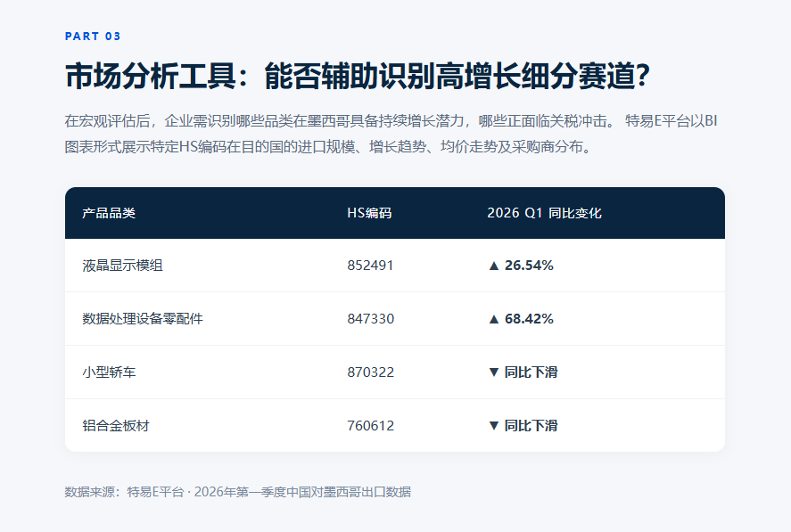Click the up triangle beside 68.42%
791x532 pixels.
point(494,319)
